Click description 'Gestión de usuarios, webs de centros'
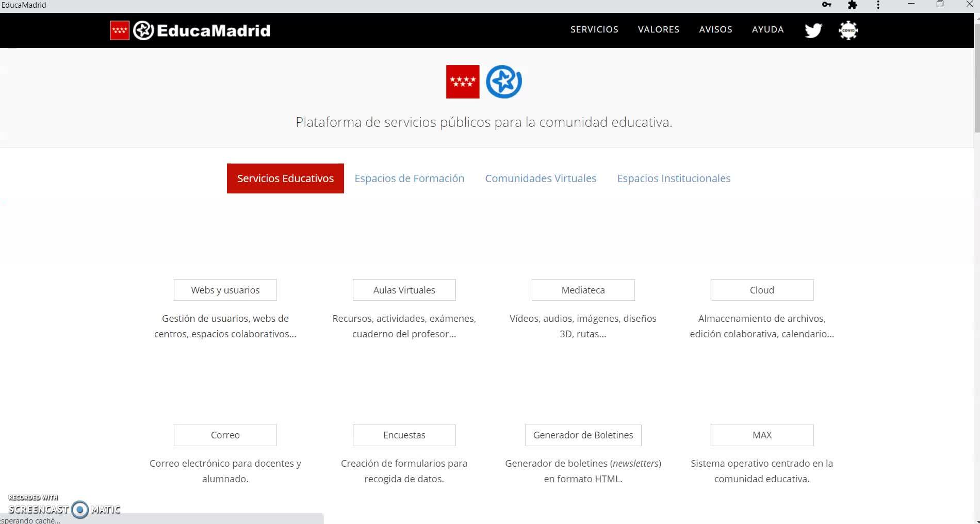 pos(225,326)
